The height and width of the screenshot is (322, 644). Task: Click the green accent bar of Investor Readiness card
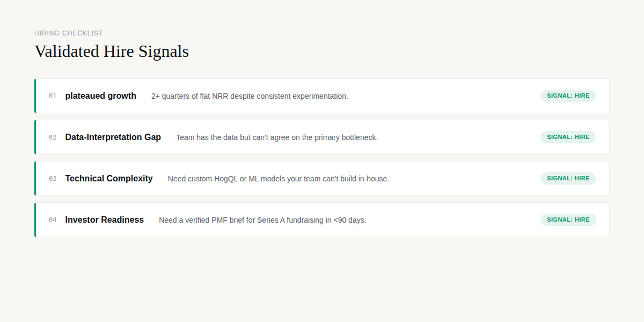[x=35, y=220]
